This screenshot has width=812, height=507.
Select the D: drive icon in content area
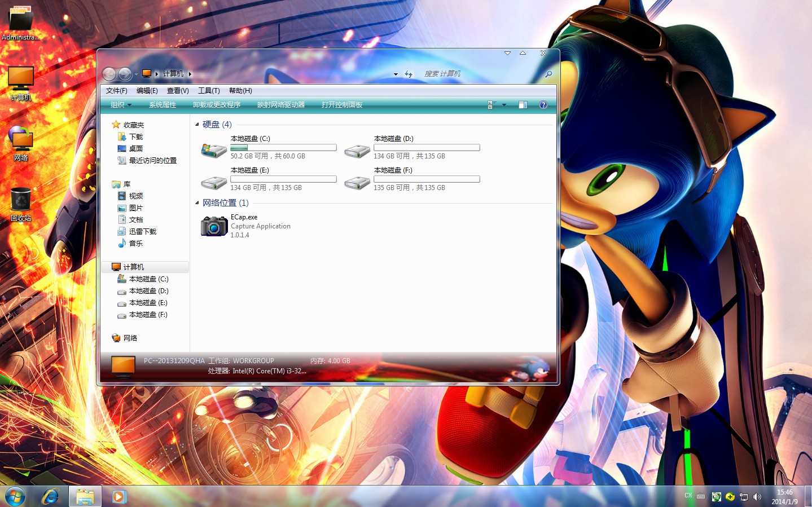click(357, 151)
